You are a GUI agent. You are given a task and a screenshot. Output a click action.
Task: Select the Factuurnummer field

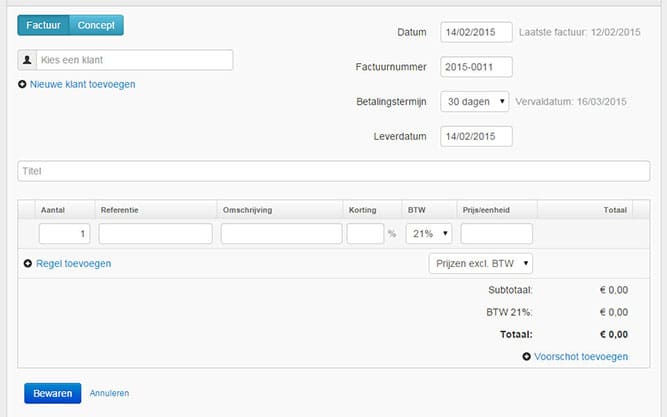click(476, 67)
